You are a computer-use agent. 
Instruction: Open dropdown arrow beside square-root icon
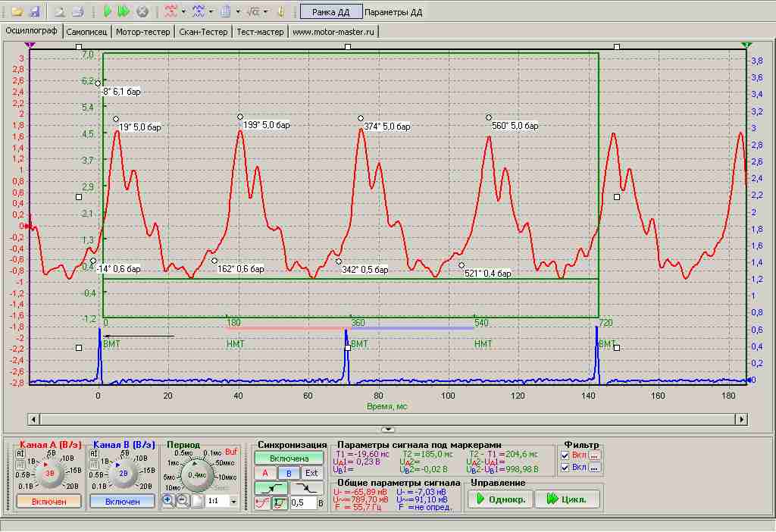[266, 11]
